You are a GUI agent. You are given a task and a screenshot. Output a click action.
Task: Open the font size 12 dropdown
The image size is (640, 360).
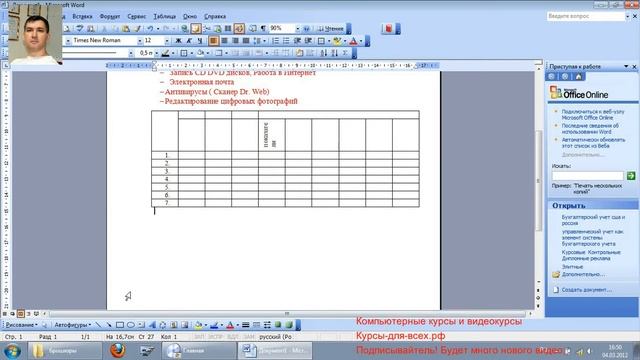coord(167,41)
